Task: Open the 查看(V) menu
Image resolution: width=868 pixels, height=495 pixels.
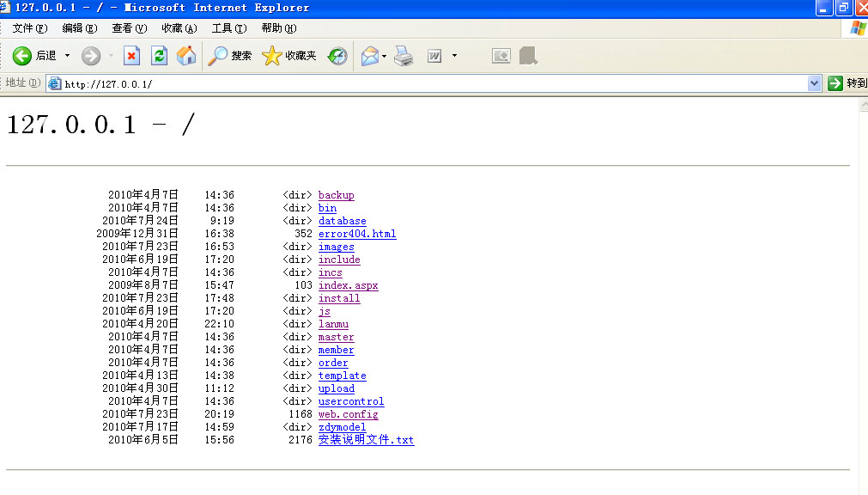Action: coord(129,28)
